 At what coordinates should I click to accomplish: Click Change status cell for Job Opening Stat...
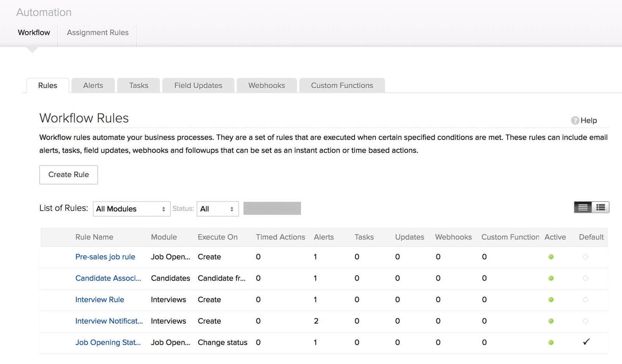pyautogui.click(x=222, y=342)
